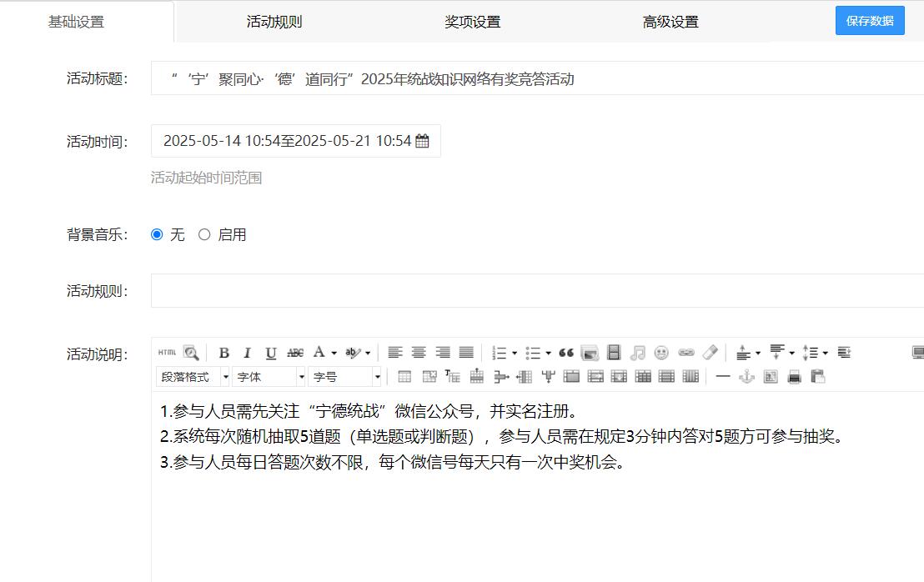Click the preview magnifier icon in the editor
924x582 pixels.
click(191, 353)
